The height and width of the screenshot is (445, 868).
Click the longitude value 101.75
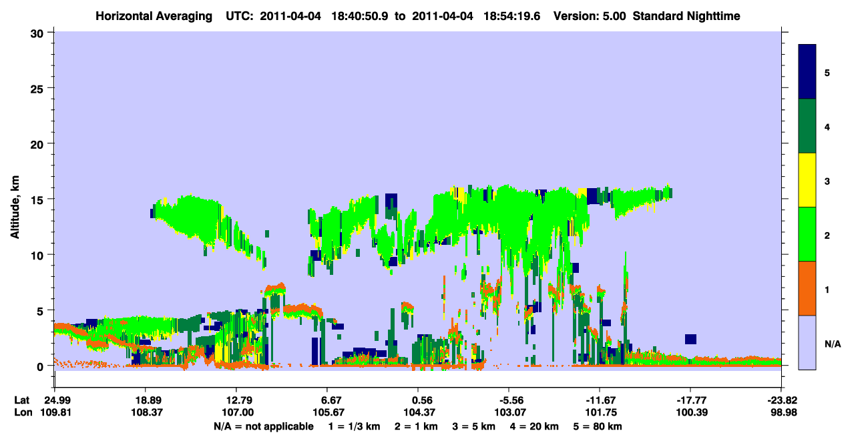click(599, 412)
